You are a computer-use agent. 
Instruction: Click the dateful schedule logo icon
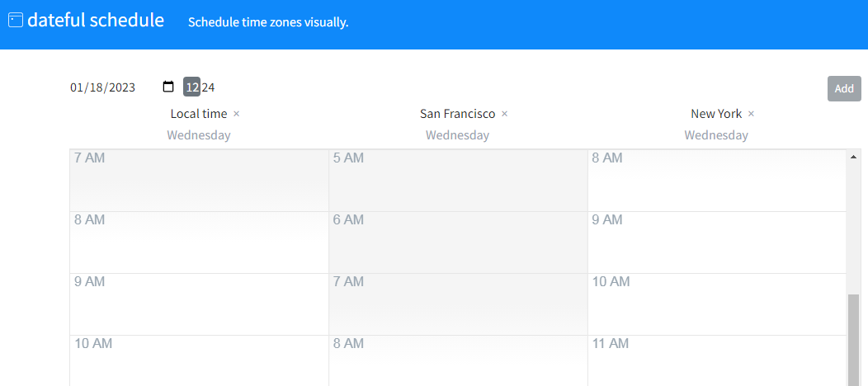pyautogui.click(x=16, y=21)
